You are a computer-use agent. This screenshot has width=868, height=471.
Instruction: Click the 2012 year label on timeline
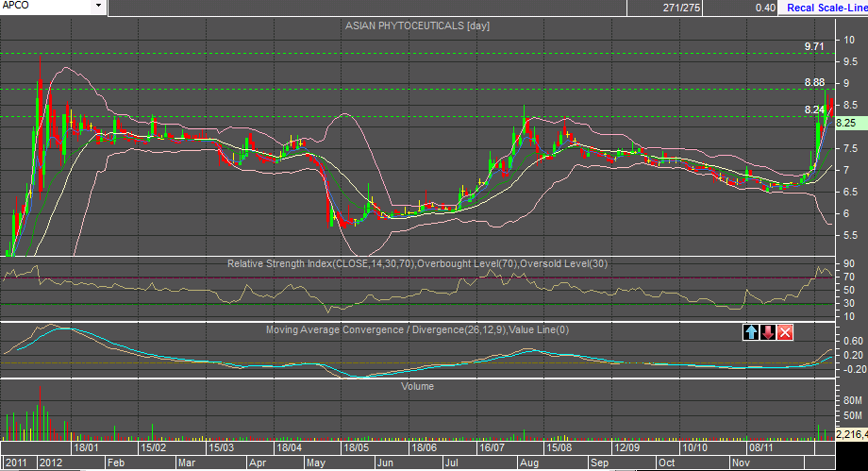pyautogui.click(x=51, y=463)
